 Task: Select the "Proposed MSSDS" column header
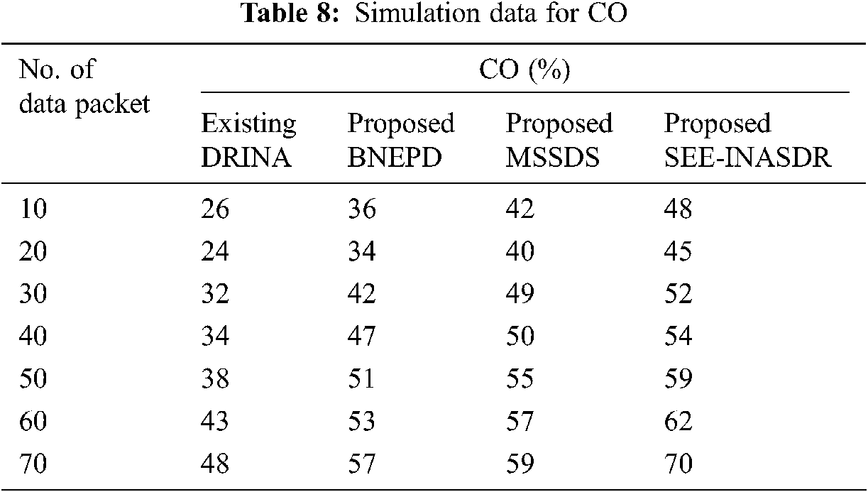click(559, 141)
